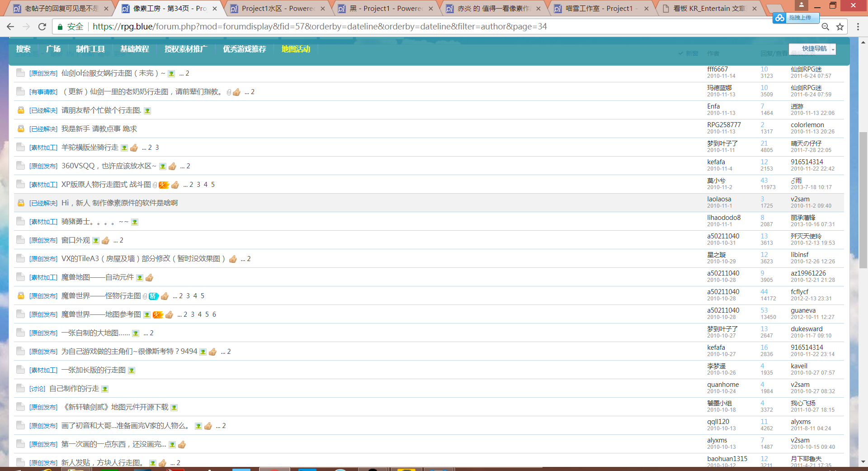Click image icon after 自己制作的行走

105,389
